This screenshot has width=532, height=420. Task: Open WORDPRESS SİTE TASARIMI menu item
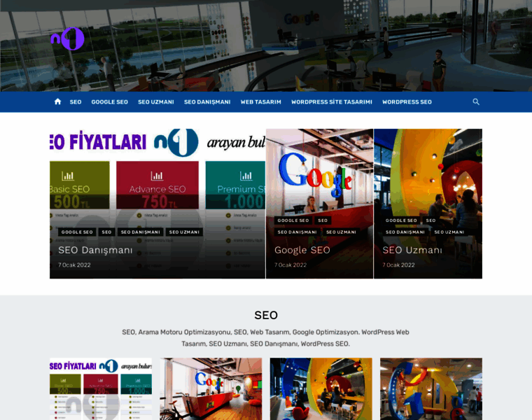(332, 102)
